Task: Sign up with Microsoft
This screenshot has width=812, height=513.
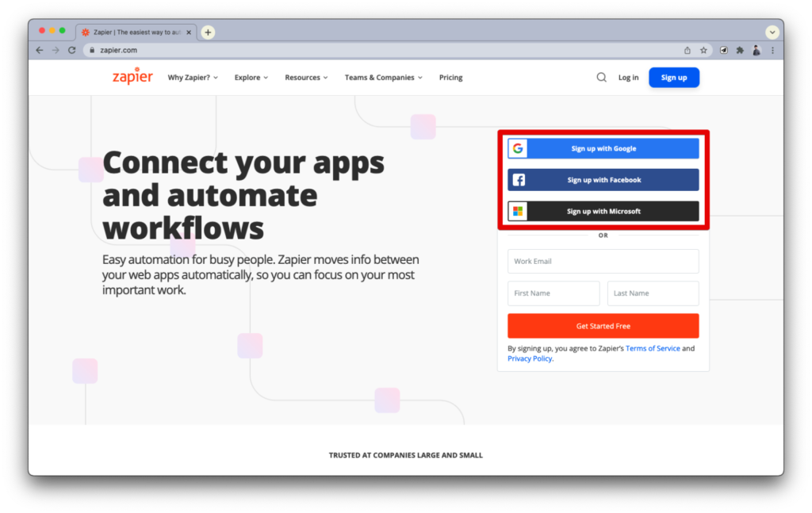Action: (x=603, y=211)
